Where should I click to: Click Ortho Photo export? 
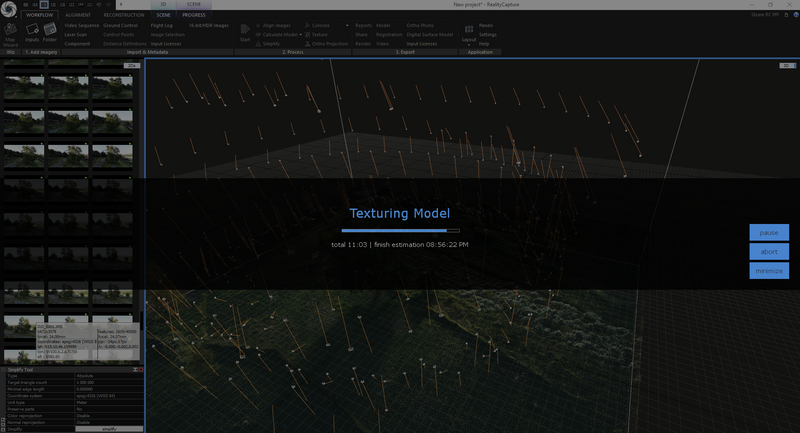click(420, 26)
